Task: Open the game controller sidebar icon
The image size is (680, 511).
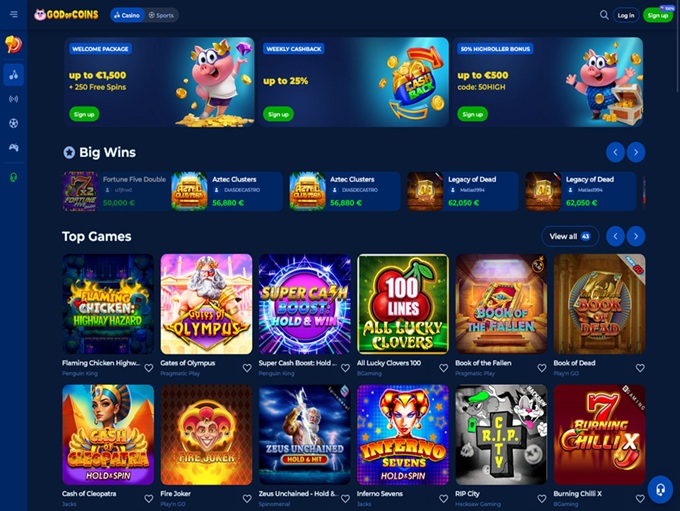Action: (13, 147)
